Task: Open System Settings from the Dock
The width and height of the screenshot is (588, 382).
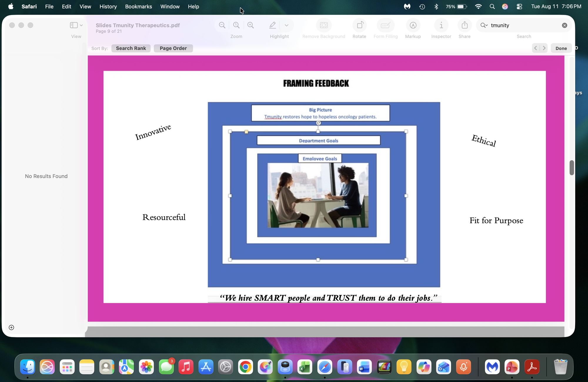Action: (x=225, y=367)
